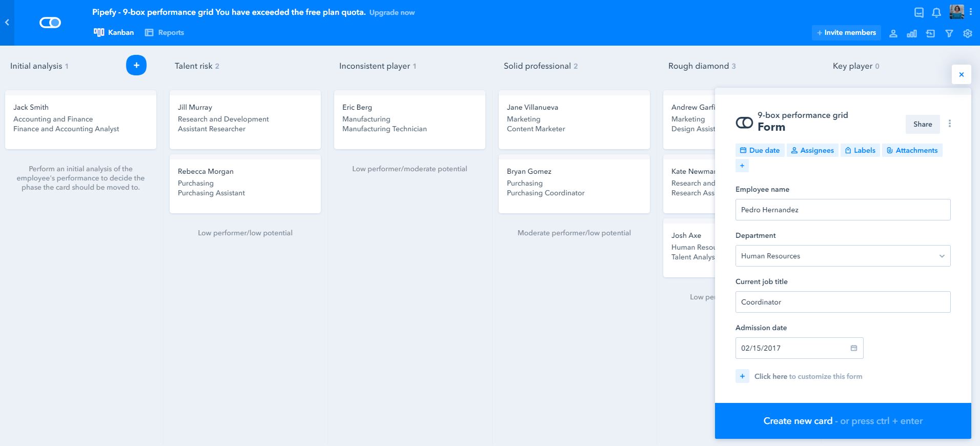Open pipe settings gear icon
The height and width of the screenshot is (446, 980).
coord(968,33)
